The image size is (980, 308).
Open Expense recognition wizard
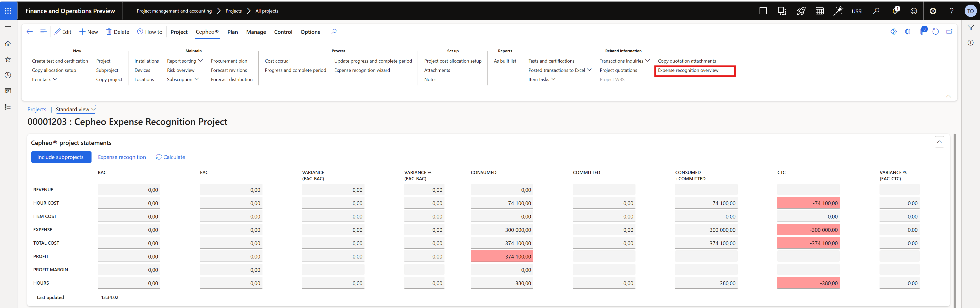click(x=362, y=70)
